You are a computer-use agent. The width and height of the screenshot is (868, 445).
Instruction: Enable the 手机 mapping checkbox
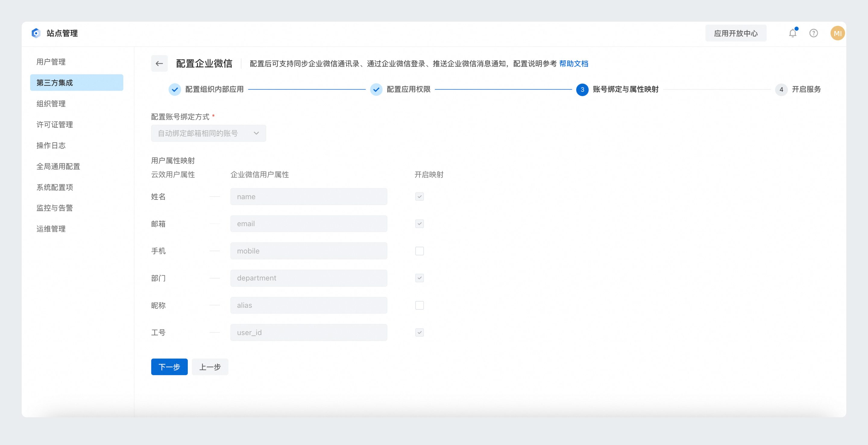tap(420, 251)
